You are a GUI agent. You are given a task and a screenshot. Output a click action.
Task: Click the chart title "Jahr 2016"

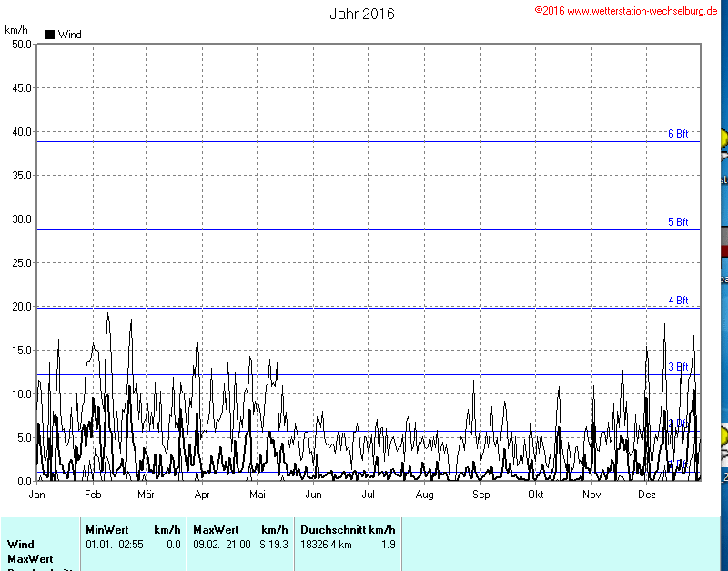pyautogui.click(x=362, y=14)
